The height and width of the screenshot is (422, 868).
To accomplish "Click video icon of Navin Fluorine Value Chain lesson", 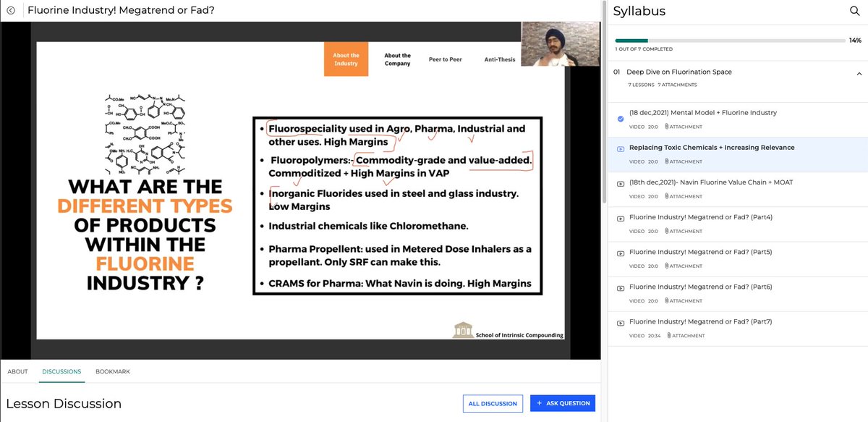I will point(621,183).
